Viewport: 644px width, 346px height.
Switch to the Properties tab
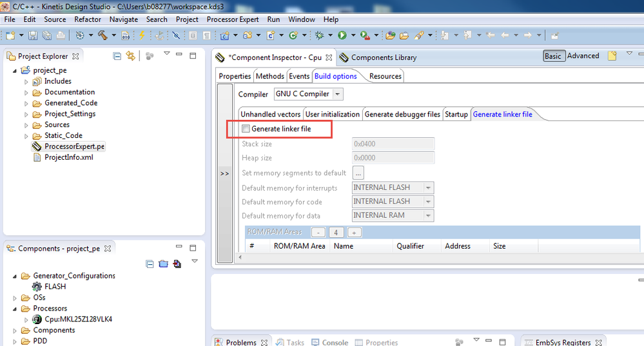235,76
